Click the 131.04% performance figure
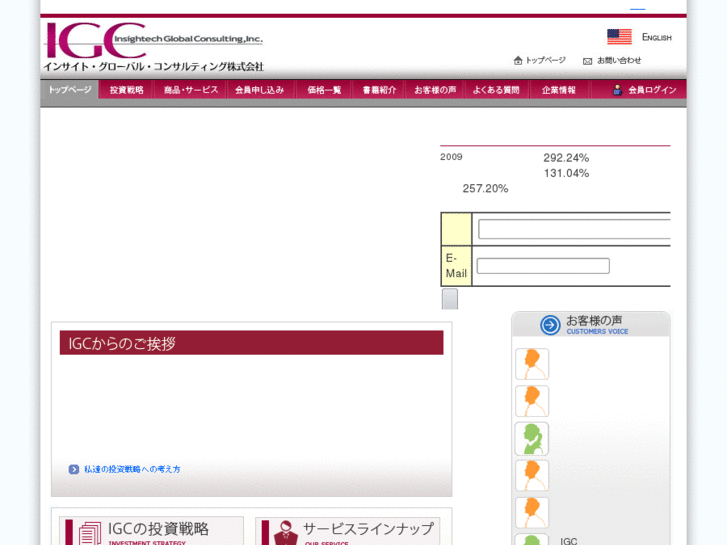This screenshot has width=727, height=545. [566, 173]
